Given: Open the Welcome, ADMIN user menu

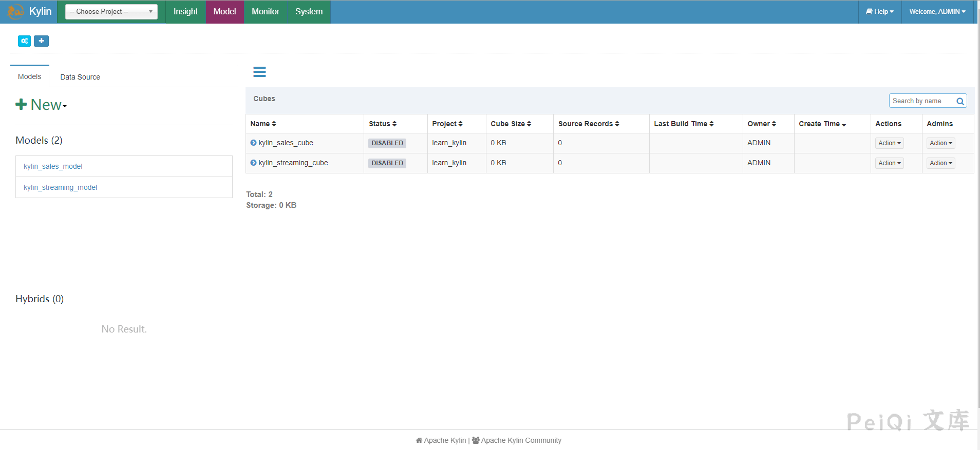Looking at the screenshot, I should pyautogui.click(x=937, y=11).
